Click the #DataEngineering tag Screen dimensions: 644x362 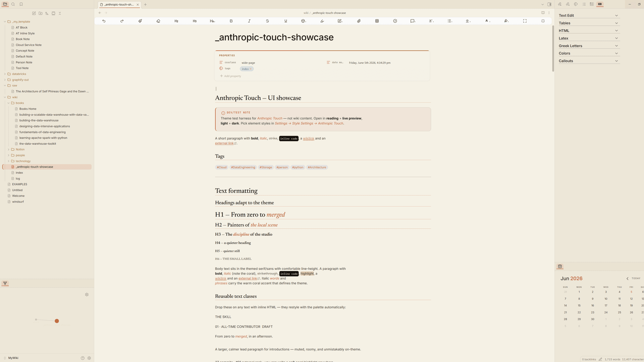[x=243, y=167]
